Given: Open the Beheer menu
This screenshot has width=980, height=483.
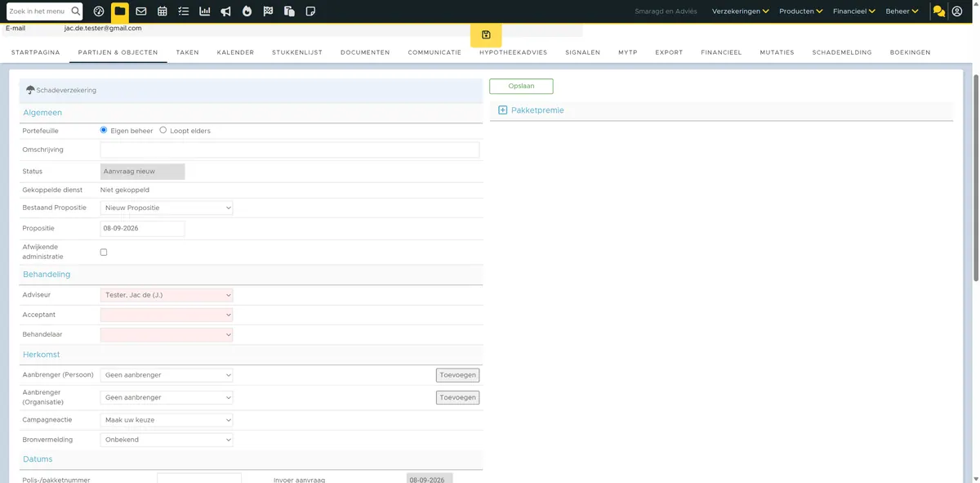Looking at the screenshot, I should [x=902, y=11].
